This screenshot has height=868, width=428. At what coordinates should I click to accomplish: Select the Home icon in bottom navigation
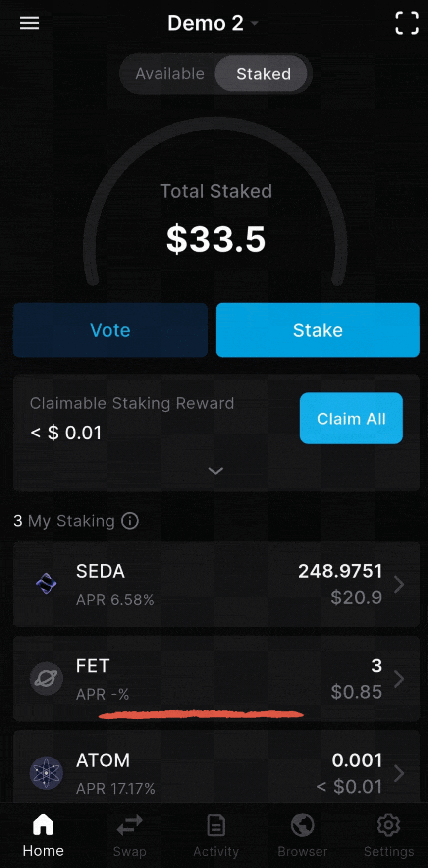(43, 835)
